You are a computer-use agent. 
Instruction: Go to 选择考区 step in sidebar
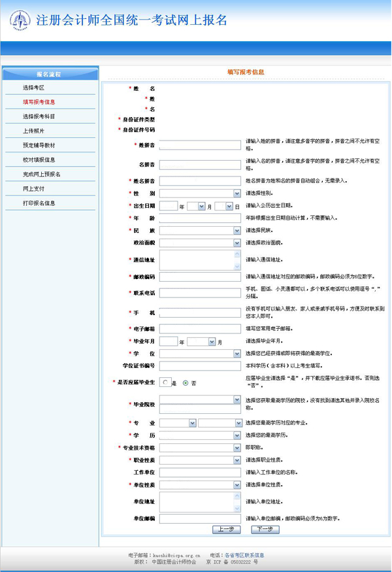33,88
